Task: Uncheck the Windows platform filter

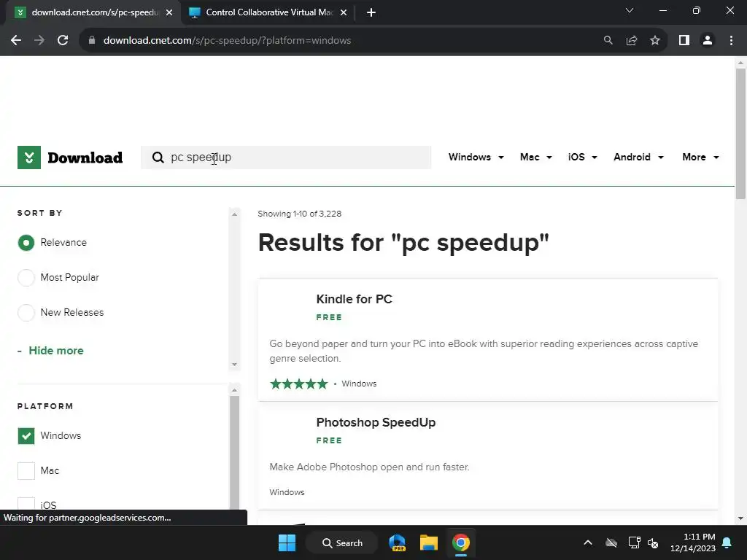Action: click(26, 436)
